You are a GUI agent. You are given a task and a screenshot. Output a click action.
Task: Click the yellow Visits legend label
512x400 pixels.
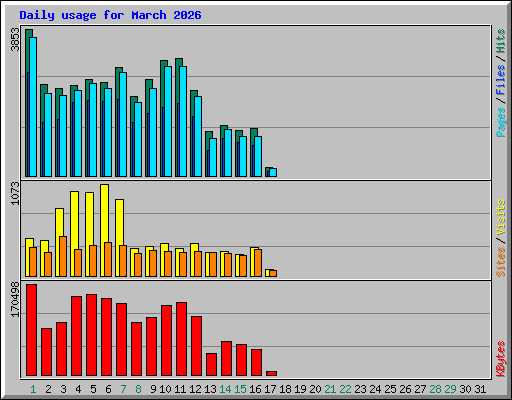(500, 217)
